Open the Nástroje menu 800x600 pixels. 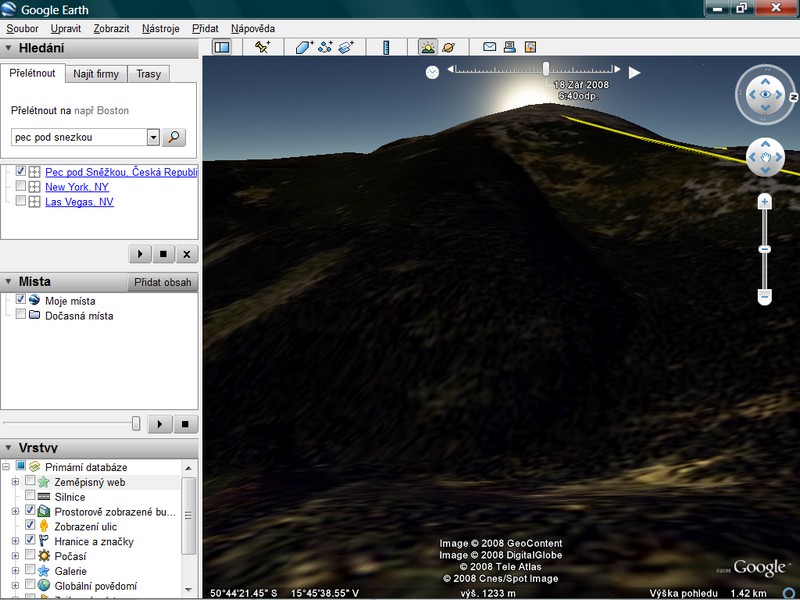pyautogui.click(x=161, y=29)
